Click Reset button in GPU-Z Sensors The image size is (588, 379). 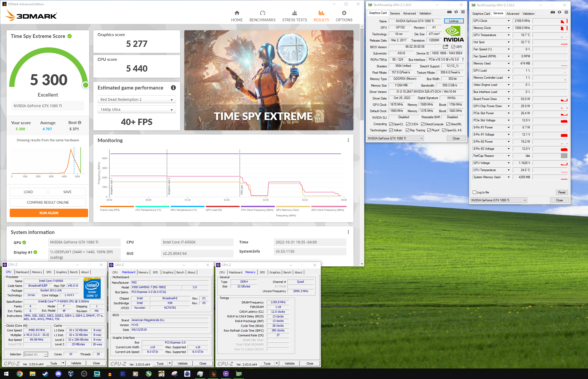[x=562, y=192]
